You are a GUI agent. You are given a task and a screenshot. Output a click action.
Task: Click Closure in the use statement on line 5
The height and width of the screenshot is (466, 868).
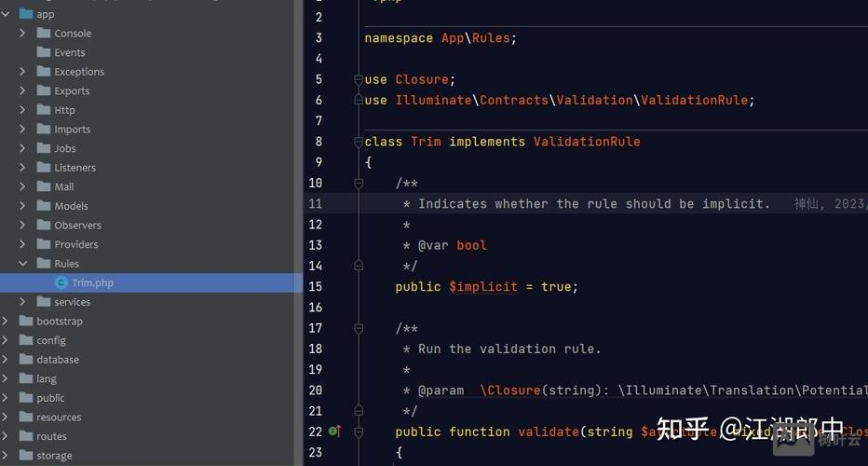[423, 79]
